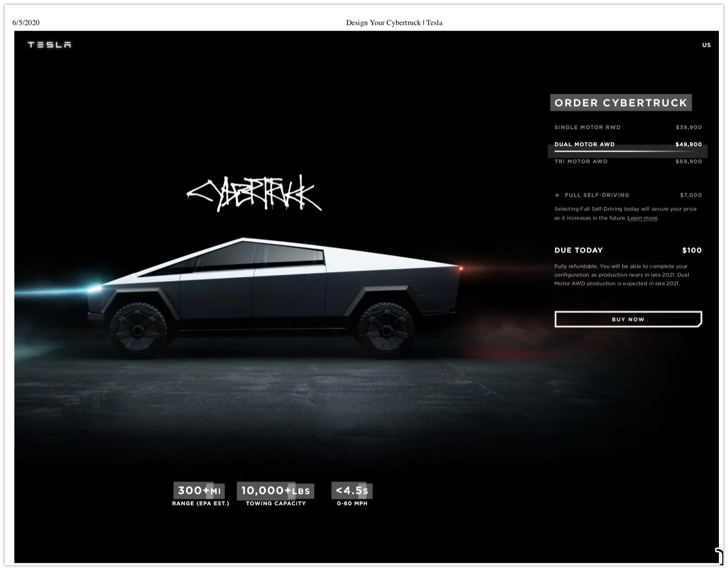Open the Learn more link

(x=642, y=218)
